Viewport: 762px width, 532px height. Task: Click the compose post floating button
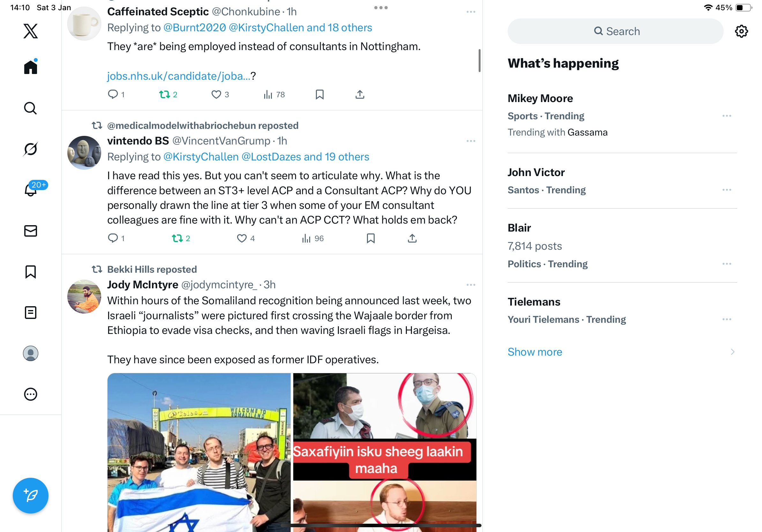coord(31,496)
